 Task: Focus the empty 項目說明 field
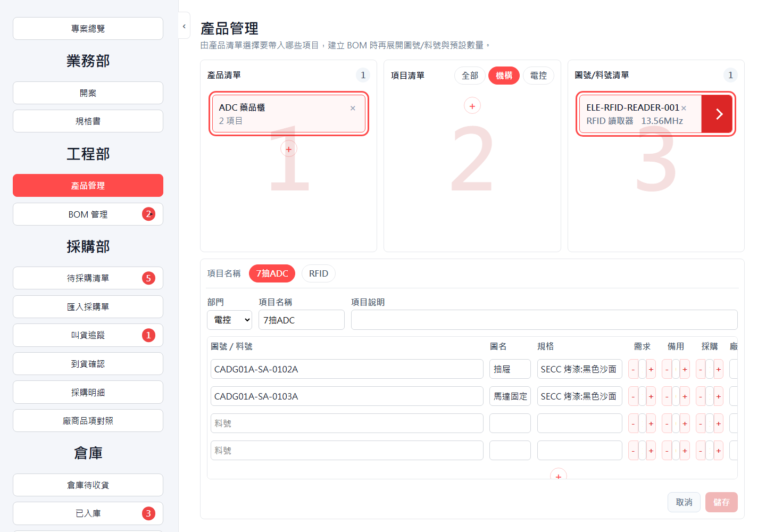pos(544,320)
